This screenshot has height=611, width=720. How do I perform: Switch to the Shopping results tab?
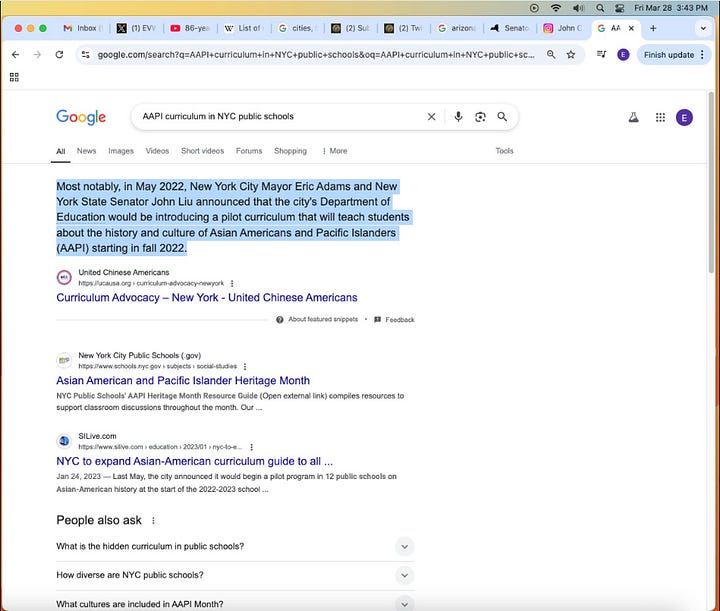[290, 151]
